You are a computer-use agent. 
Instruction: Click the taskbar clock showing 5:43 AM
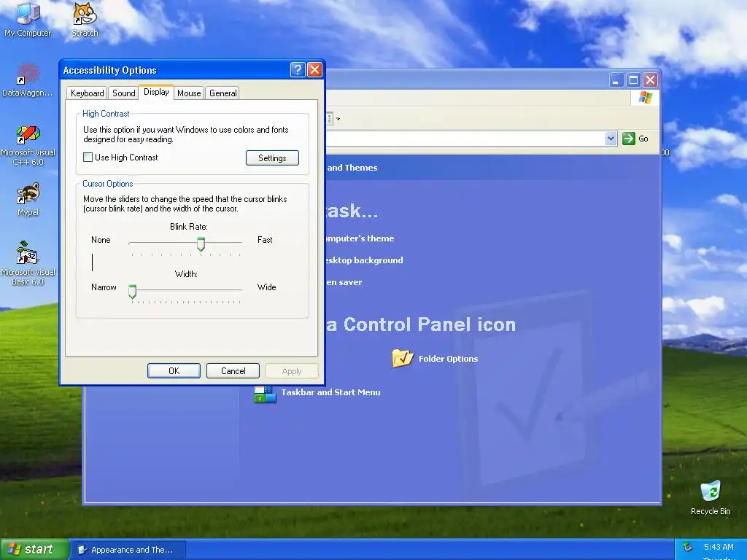click(x=719, y=547)
